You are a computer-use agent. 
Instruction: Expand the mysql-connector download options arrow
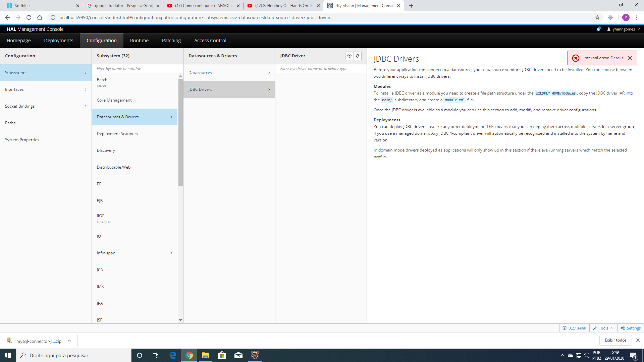coord(69,341)
